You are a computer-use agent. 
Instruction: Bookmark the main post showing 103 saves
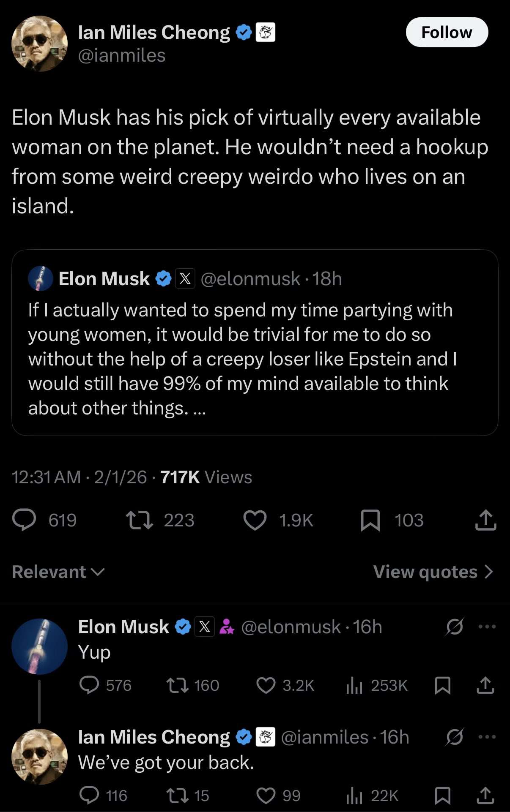pos(370,520)
